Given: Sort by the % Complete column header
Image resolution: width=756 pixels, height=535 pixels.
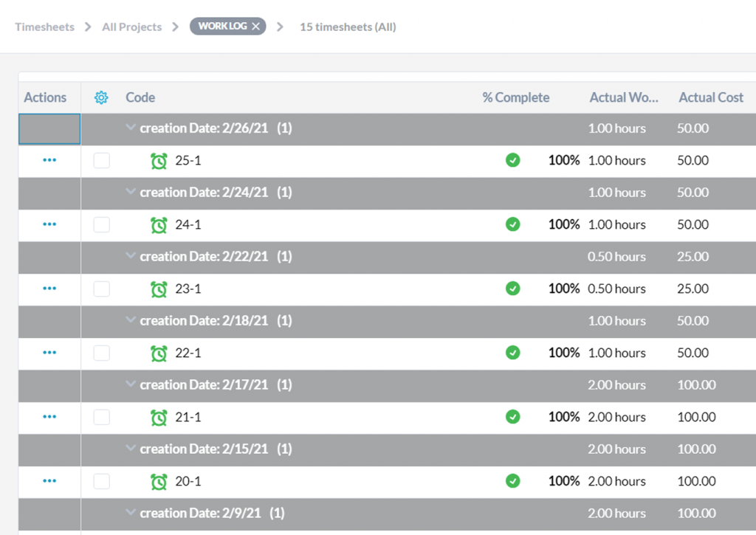Looking at the screenshot, I should 515,97.
